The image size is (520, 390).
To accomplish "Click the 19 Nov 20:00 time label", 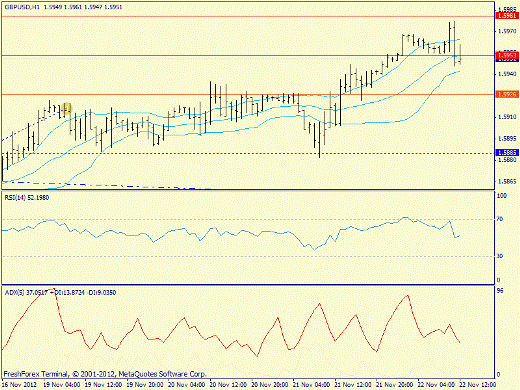I will (145, 385).
